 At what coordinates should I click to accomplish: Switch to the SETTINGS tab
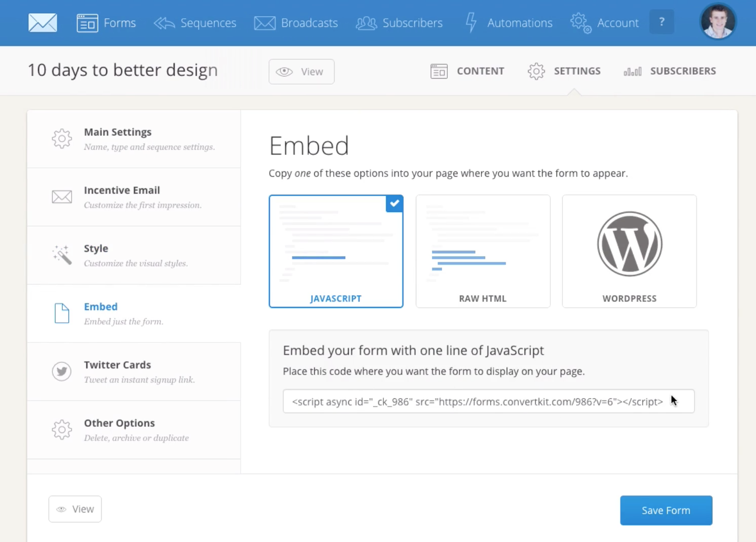pos(564,72)
